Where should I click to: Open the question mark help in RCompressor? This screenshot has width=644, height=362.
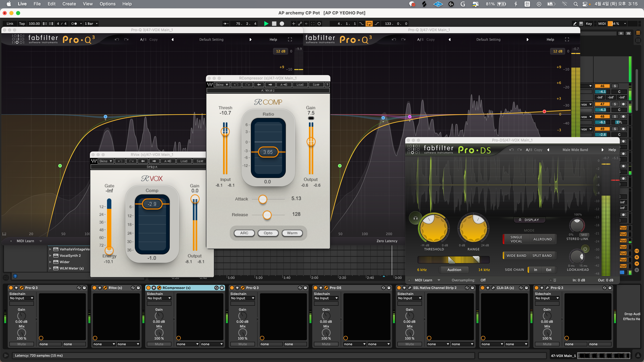point(327,85)
